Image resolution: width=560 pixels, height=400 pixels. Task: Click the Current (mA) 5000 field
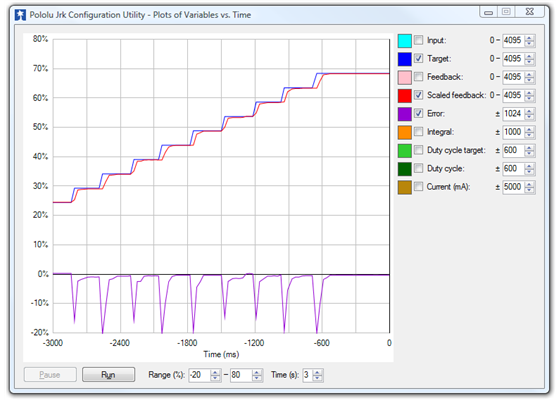513,187
